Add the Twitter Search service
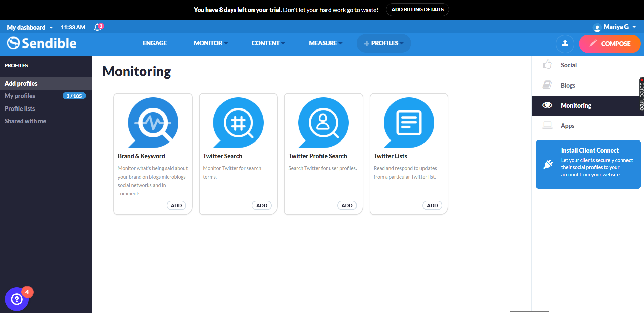Image resolution: width=644 pixels, height=313 pixels. coord(262,205)
